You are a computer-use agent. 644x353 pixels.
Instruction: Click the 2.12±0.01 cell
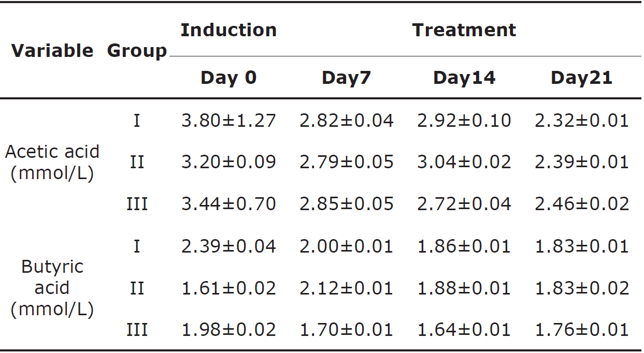pyautogui.click(x=346, y=288)
